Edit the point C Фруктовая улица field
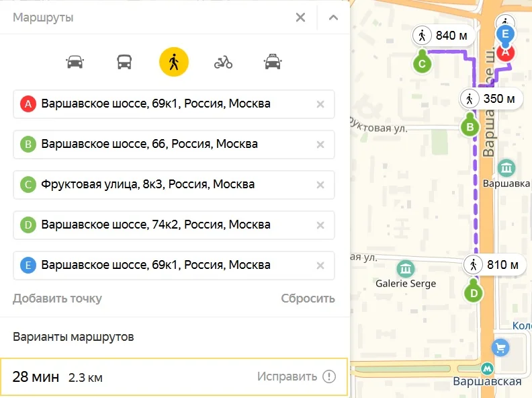Viewport: 532px width, 398px height. (174, 185)
